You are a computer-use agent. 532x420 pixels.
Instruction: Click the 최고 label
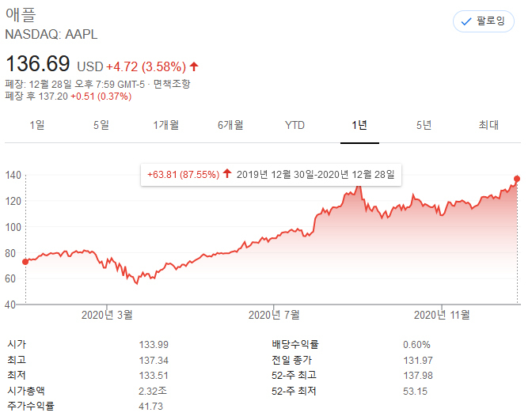(x=17, y=360)
